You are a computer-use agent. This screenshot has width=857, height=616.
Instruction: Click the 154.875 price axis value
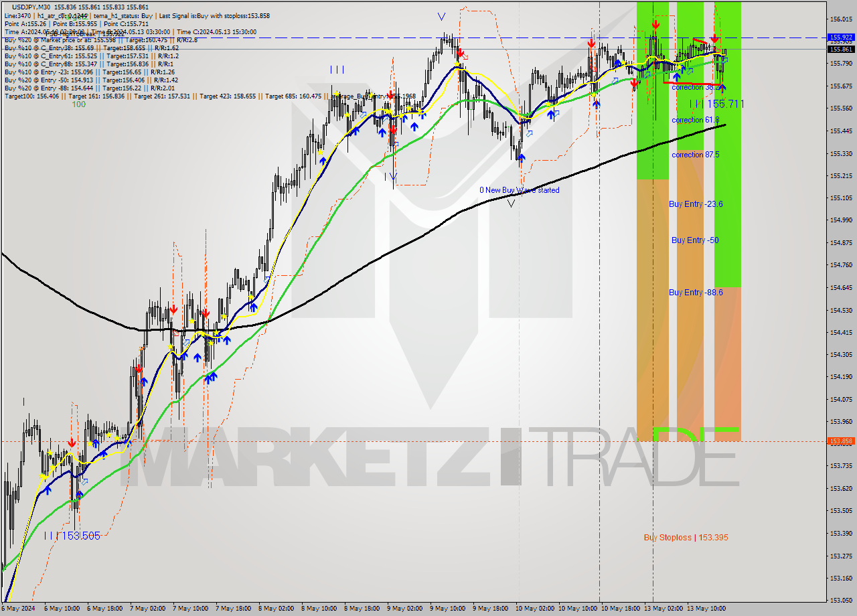pos(841,242)
